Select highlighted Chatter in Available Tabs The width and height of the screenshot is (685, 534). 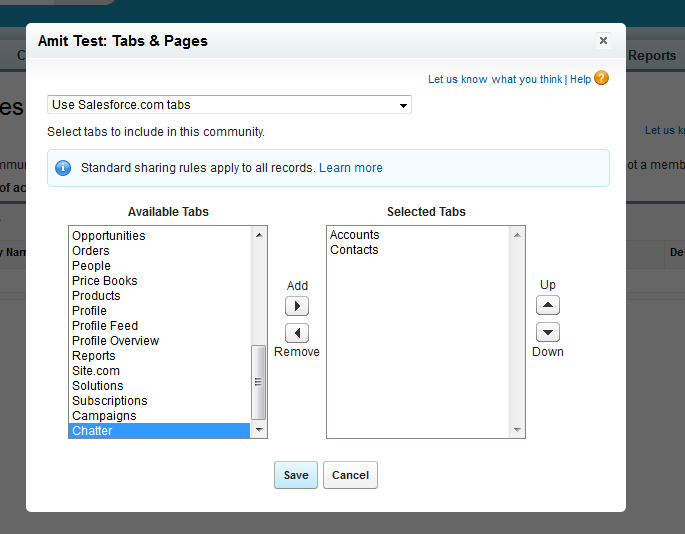click(159, 431)
